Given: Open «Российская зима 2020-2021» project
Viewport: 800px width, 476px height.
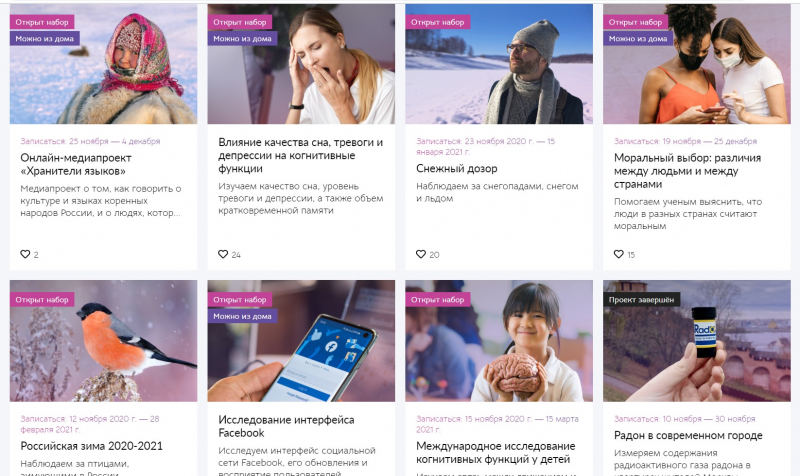Looking at the screenshot, I should [91, 446].
